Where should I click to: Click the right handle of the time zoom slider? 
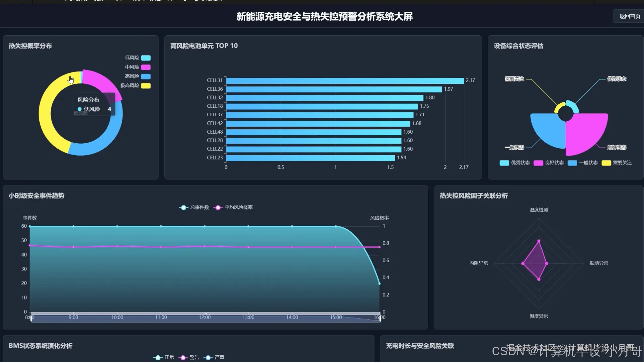coord(380,318)
